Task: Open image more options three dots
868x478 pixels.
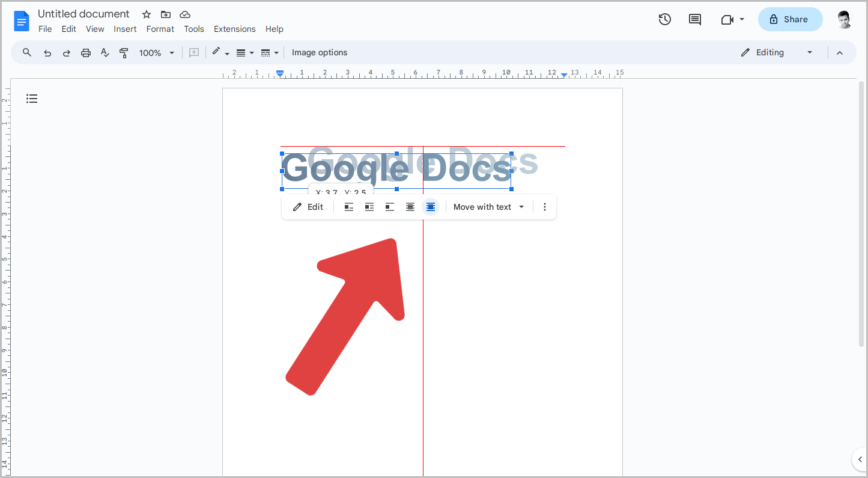Action: [545, 207]
